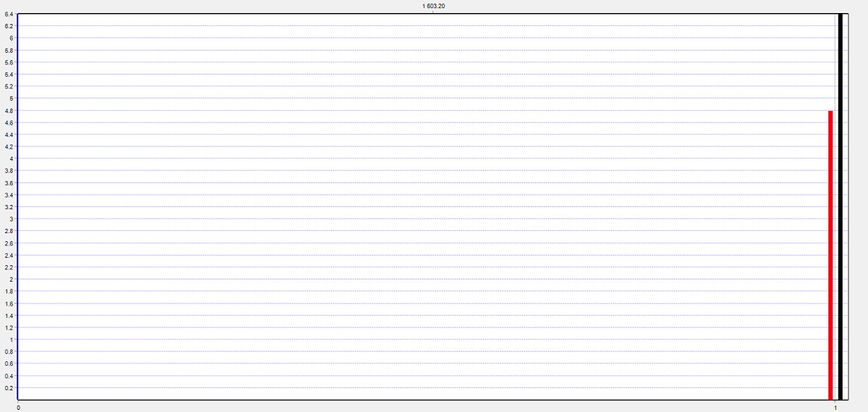The width and height of the screenshot is (868, 412).
Task: Click the 4 value on the vertical axis
Action: pyautogui.click(x=11, y=158)
